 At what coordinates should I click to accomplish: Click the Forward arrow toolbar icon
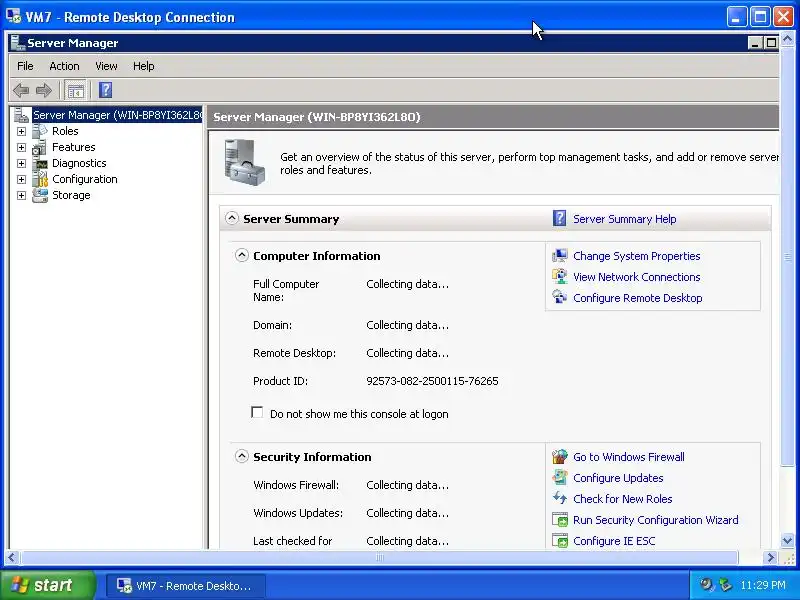(43, 90)
